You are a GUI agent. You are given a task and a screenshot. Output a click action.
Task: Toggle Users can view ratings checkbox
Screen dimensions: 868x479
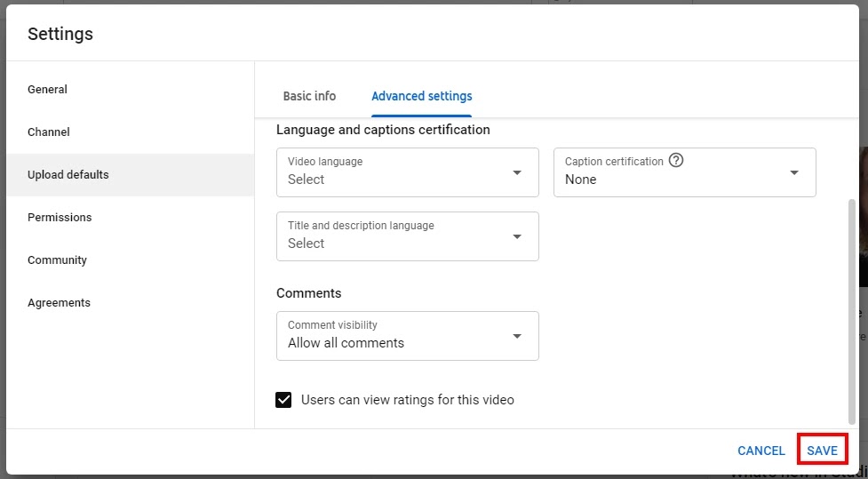coord(284,400)
